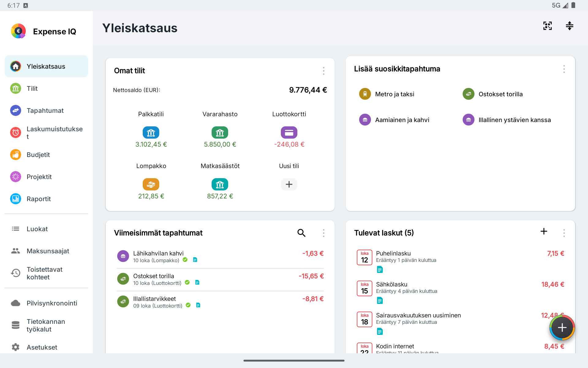Click the collapse/expand cards icon in header

point(569,26)
